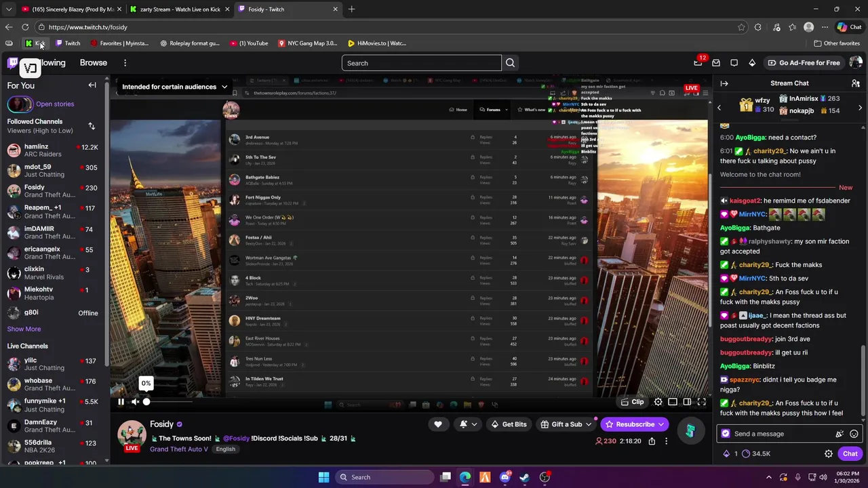The width and height of the screenshot is (868, 488).
Task: Click the Grand Theft Auto V category link
Action: (179, 449)
